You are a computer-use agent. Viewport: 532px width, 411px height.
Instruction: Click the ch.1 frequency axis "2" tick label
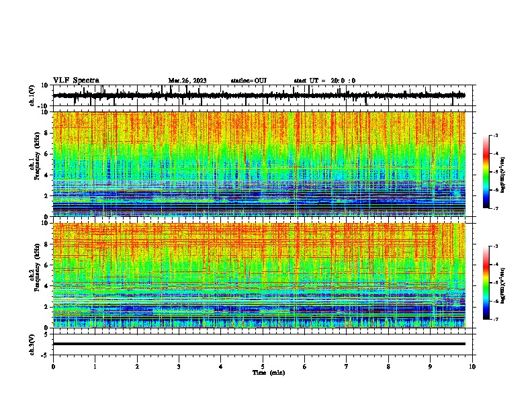tap(47, 195)
